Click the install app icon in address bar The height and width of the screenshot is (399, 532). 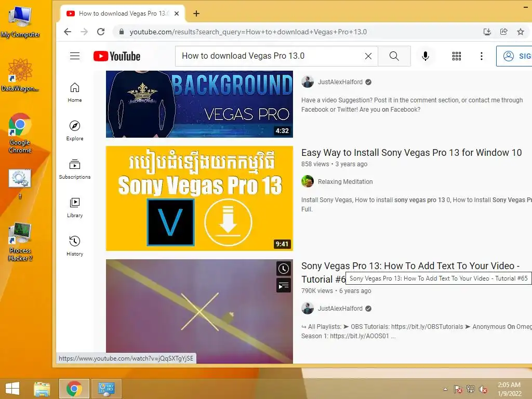click(487, 32)
